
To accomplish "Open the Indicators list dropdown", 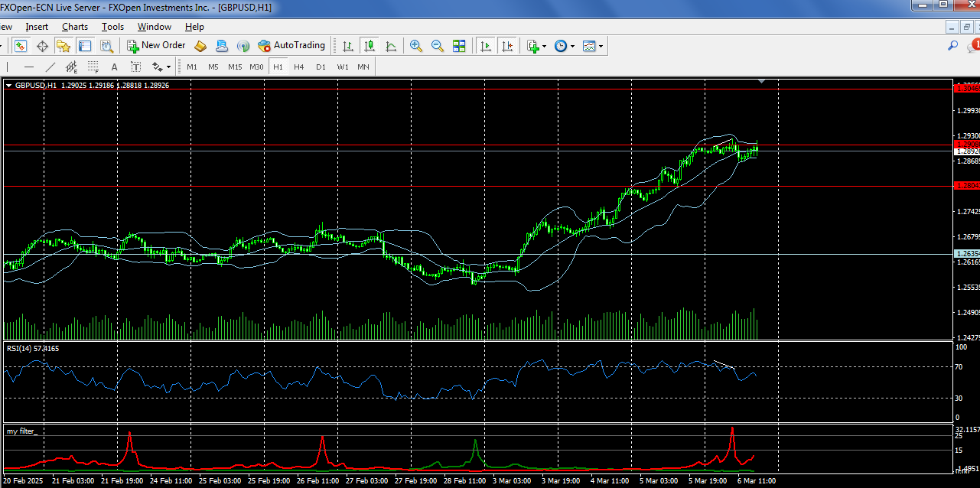I will [536, 46].
